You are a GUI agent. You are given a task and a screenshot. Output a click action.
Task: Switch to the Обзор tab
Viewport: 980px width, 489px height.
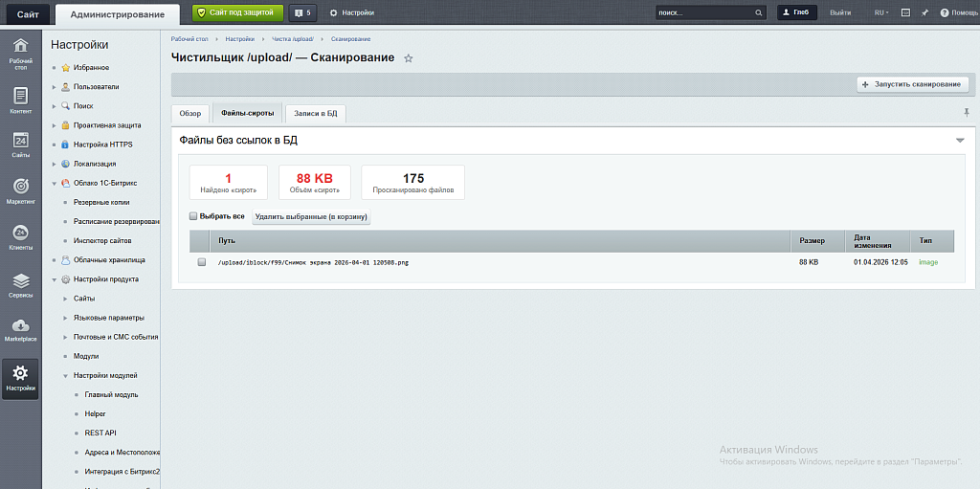[190, 113]
